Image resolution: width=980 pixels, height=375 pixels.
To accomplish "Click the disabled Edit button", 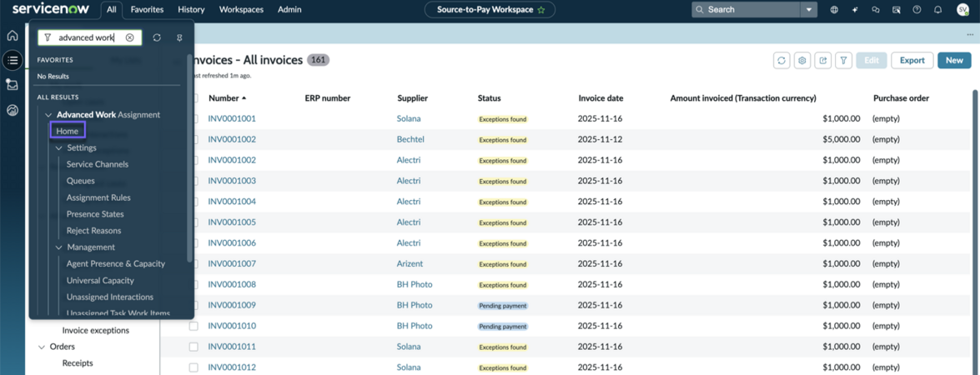I will (872, 61).
